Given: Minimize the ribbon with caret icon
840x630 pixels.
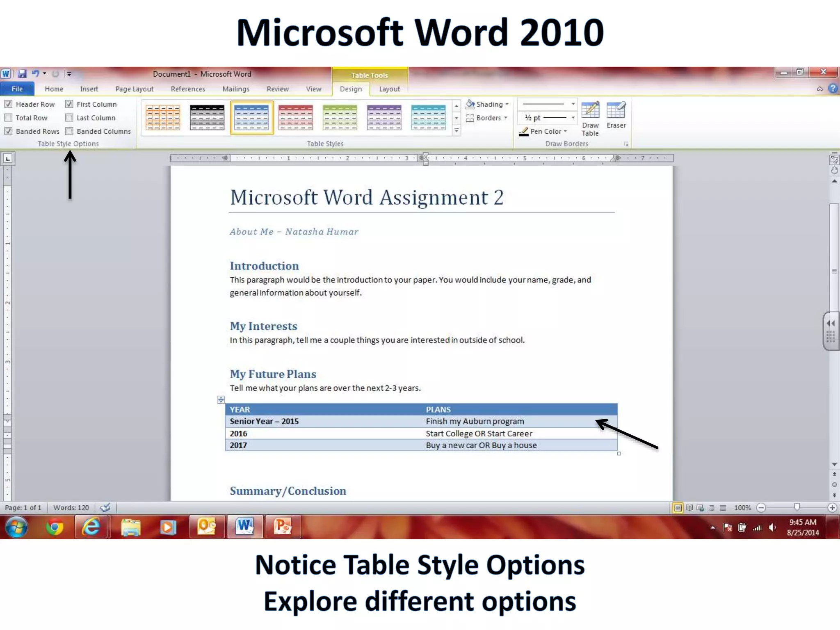Looking at the screenshot, I should tap(819, 89).
